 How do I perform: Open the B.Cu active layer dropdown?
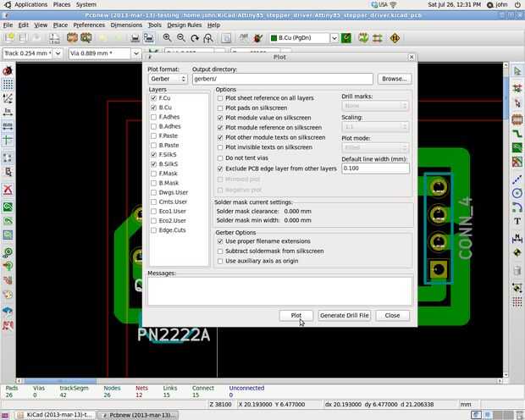click(334, 38)
